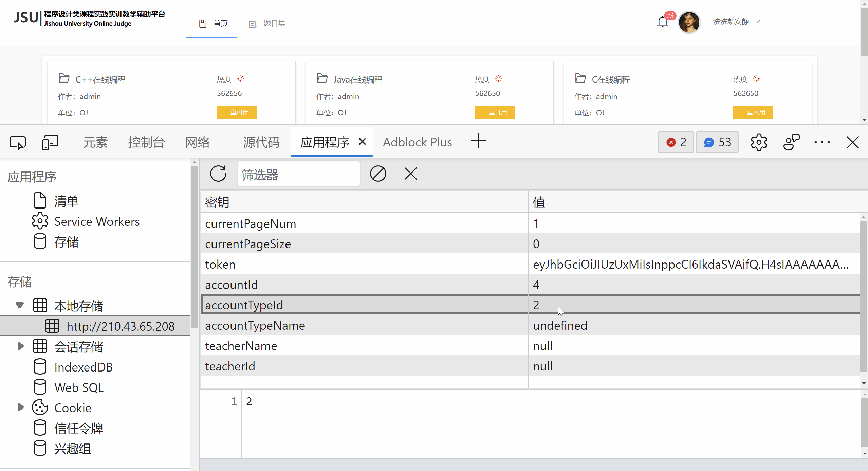Clear all local storage with circle-slash icon
Viewport: 868px width, 471px height.
point(378,174)
